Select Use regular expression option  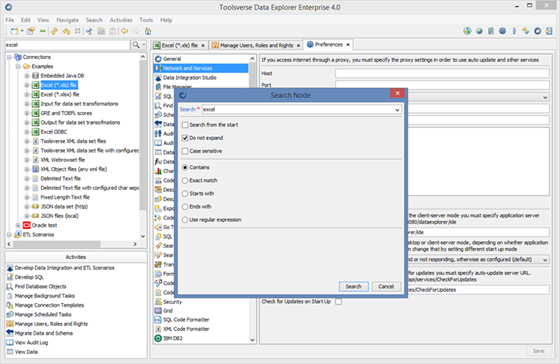click(x=185, y=220)
